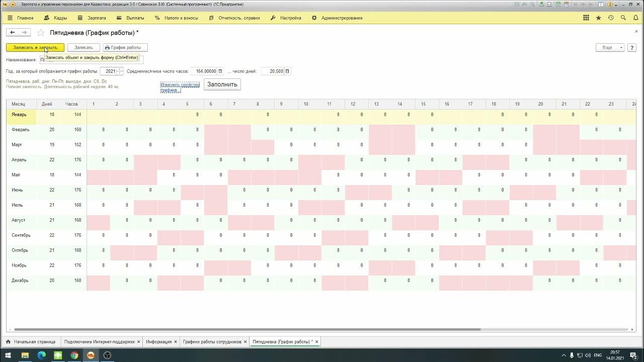Click the Записать button

coord(84,47)
